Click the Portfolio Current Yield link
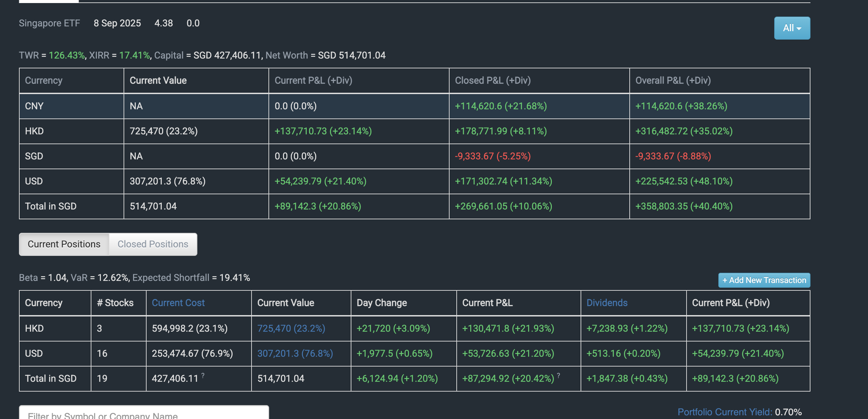 tap(724, 412)
